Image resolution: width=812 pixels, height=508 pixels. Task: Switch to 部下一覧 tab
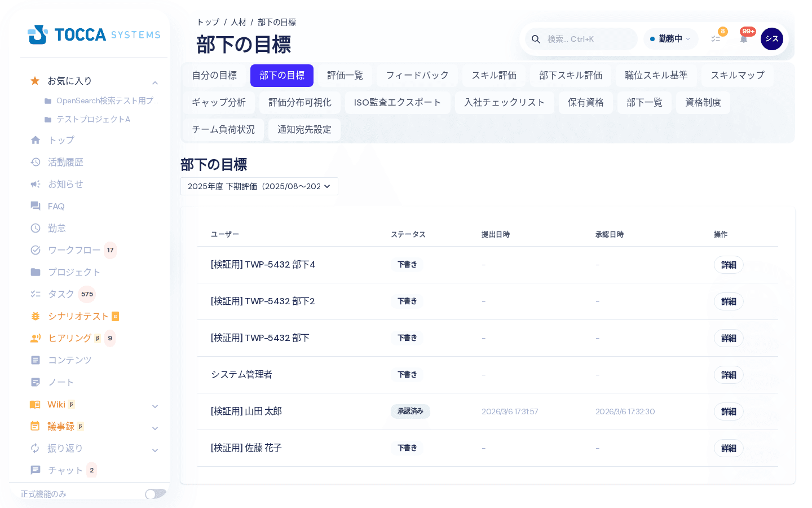[645, 103]
